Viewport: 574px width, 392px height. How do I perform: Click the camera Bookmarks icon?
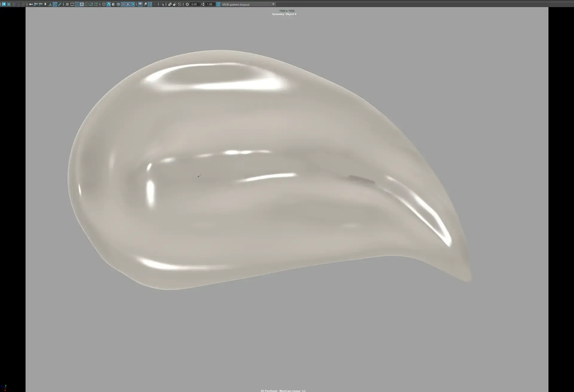point(45,4)
